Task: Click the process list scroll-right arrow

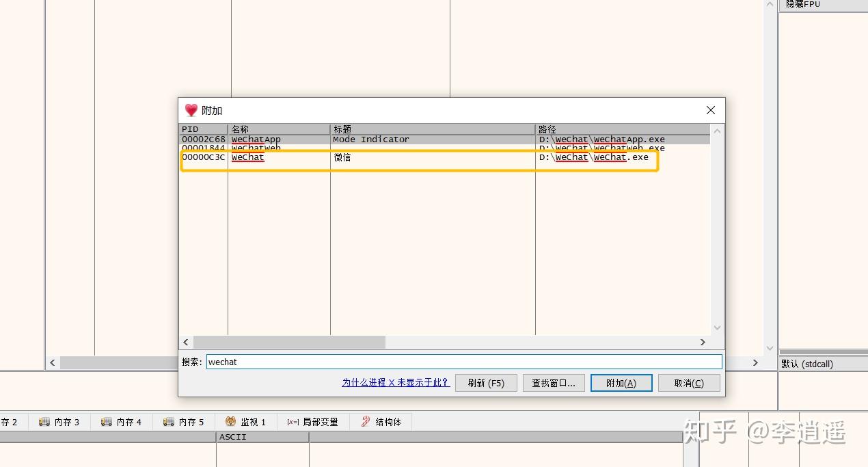Action: point(703,342)
